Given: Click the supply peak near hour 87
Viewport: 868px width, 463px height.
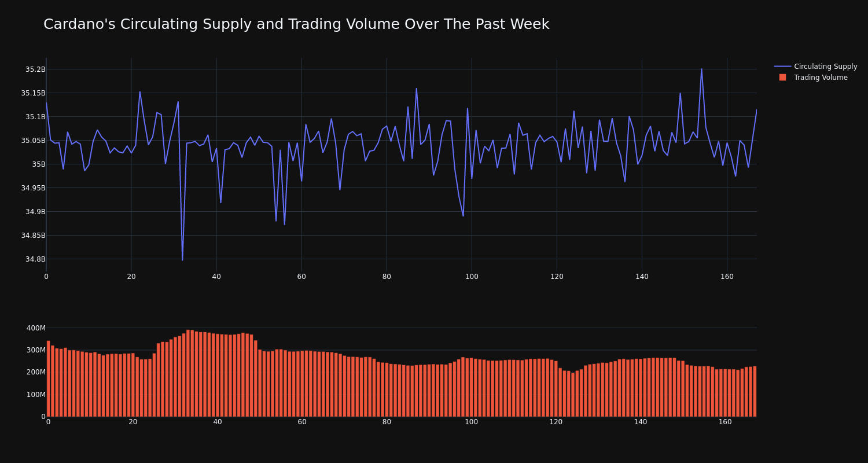Looking at the screenshot, I should [x=416, y=89].
